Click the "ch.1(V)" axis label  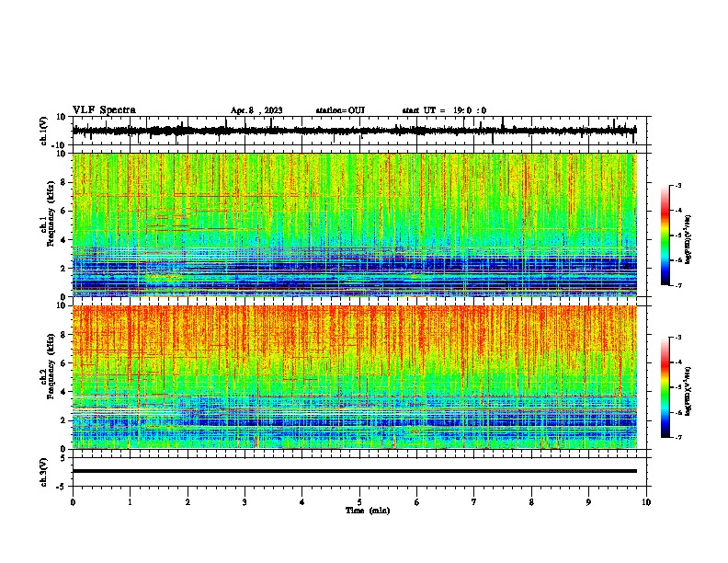pyautogui.click(x=44, y=131)
